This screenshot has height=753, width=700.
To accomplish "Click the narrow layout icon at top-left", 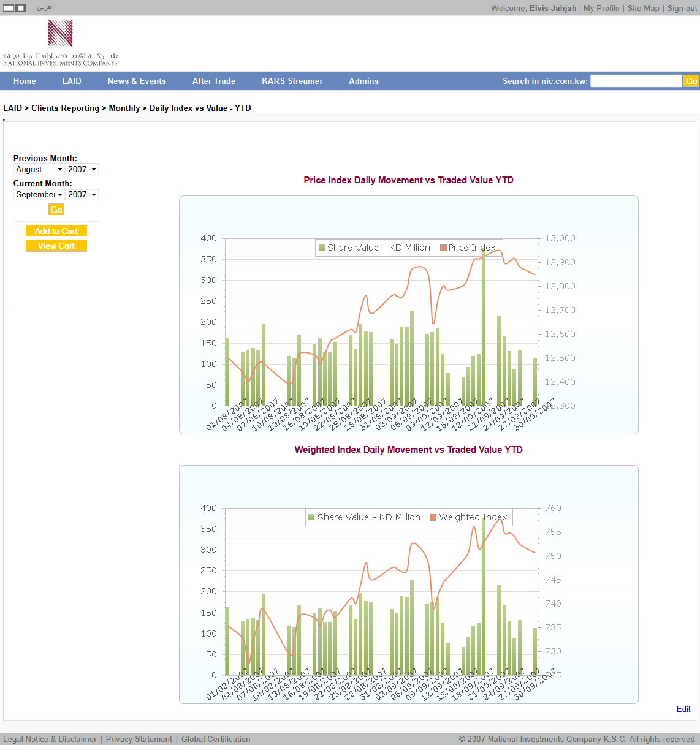I will [21, 8].
